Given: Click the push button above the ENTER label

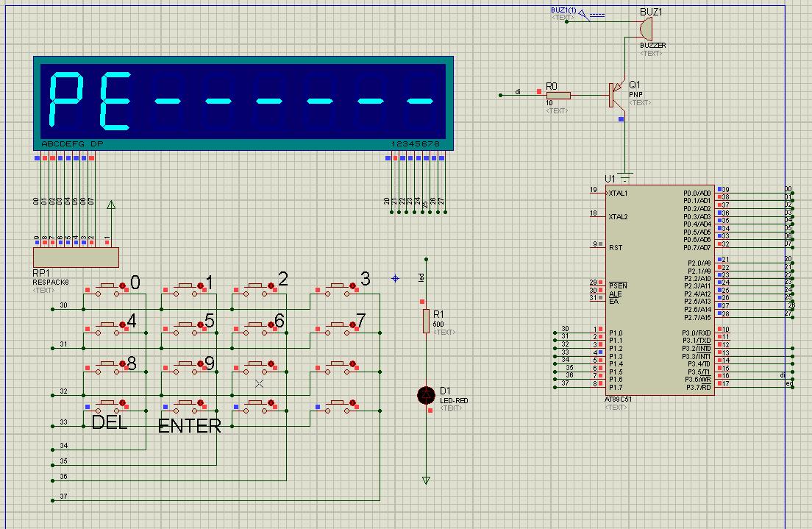Looking at the screenshot, I should [186, 406].
